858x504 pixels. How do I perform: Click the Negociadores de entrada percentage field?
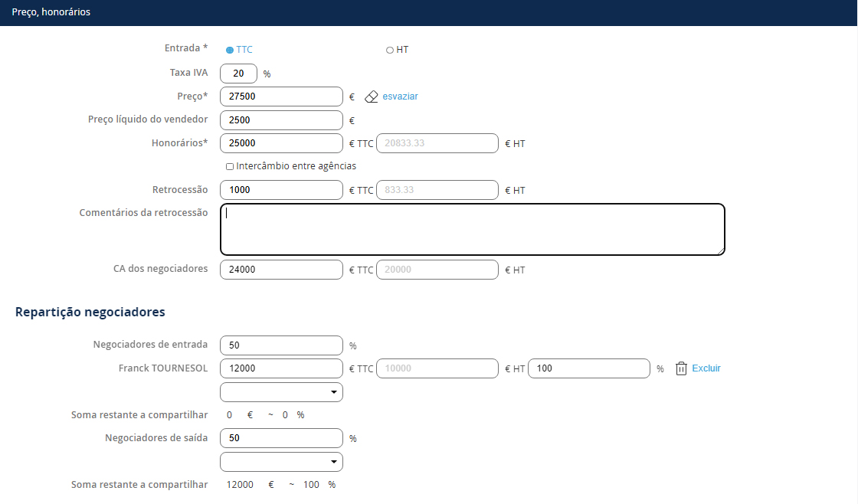(281, 345)
